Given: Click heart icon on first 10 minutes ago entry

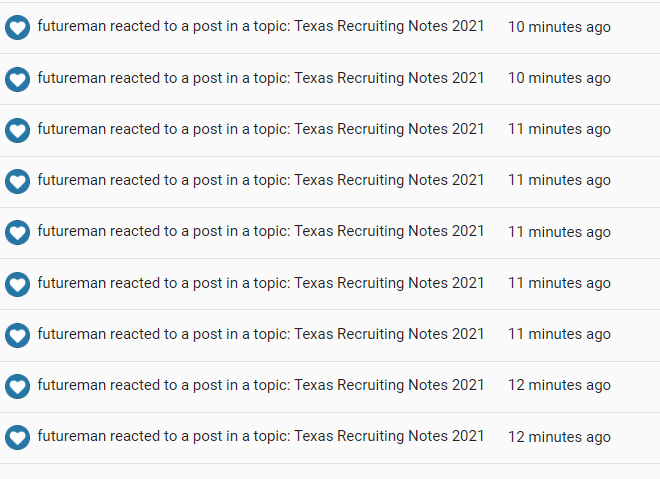Looking at the screenshot, I should point(17,28).
